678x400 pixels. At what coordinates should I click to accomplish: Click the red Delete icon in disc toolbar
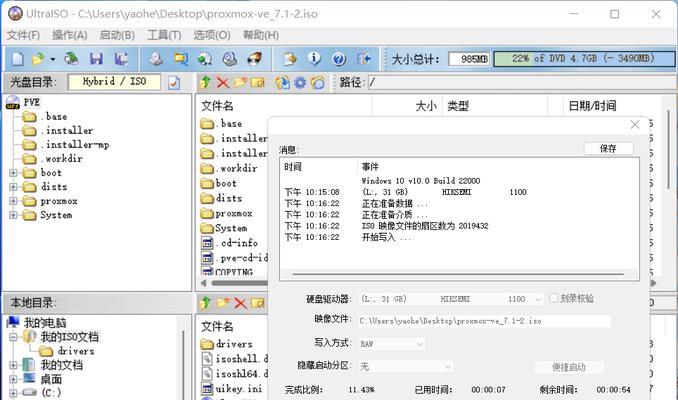[223, 82]
